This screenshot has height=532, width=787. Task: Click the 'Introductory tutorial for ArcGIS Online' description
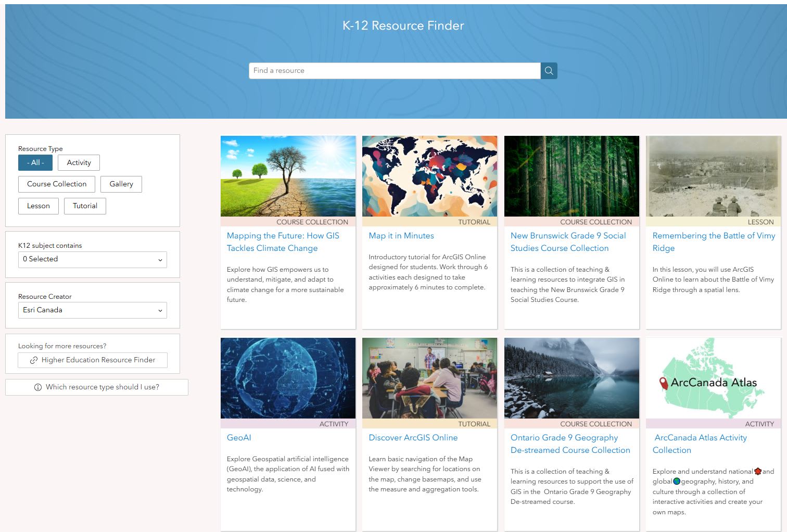pos(428,272)
